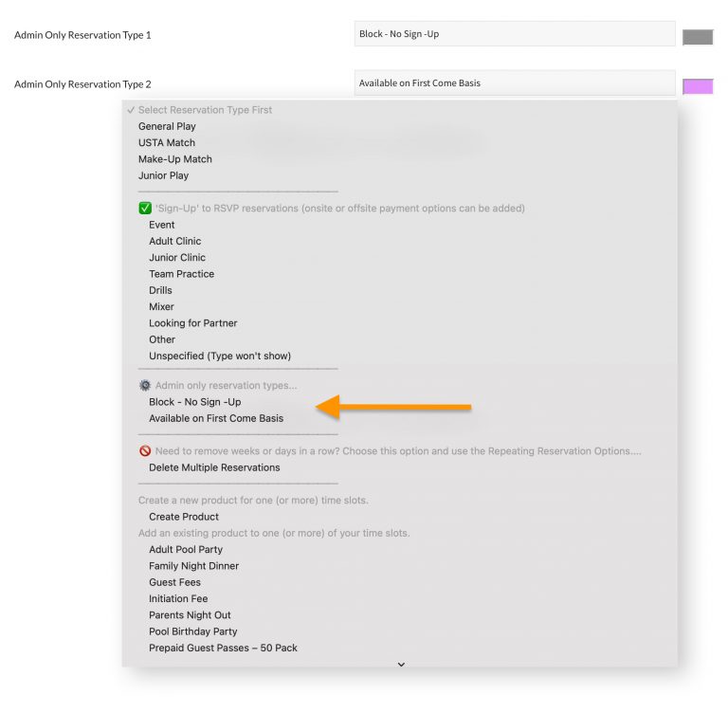Image resolution: width=728 pixels, height=713 pixels.
Task: Click the Admin Only Reservation Type 2 label
Action: [82, 84]
